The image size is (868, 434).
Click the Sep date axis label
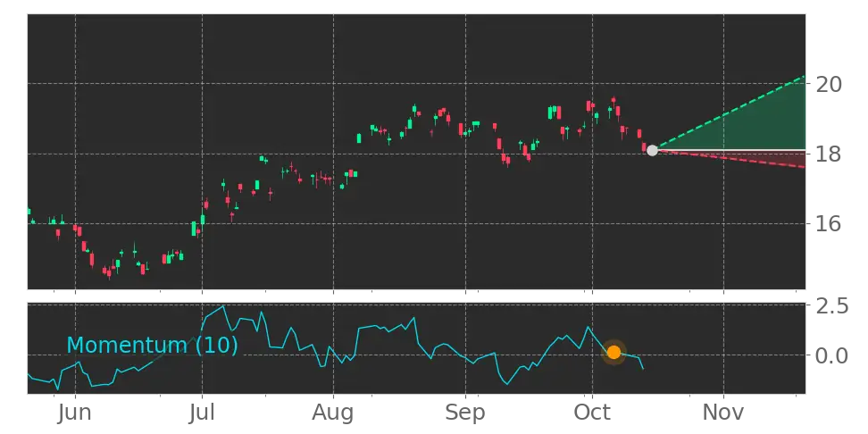tap(465, 413)
